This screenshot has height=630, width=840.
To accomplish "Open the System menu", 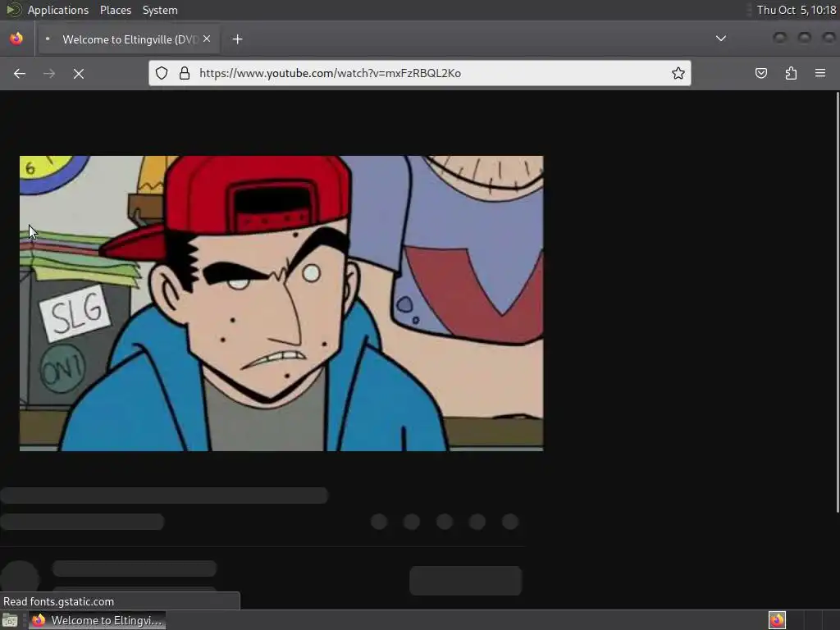I will pyautogui.click(x=160, y=10).
